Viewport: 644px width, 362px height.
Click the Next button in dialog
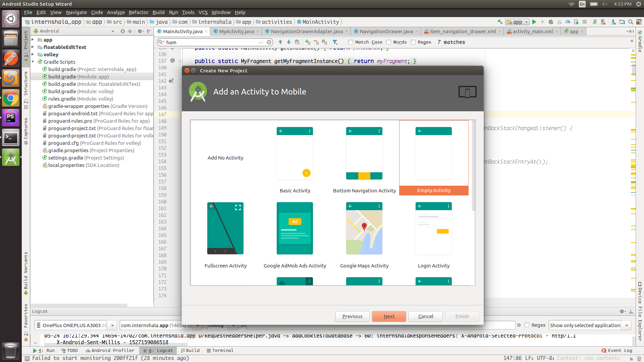tap(389, 316)
